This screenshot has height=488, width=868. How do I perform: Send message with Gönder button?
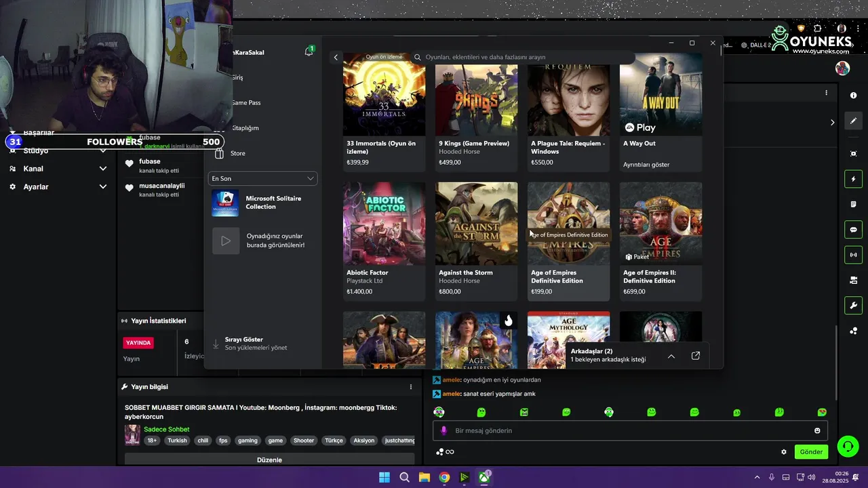click(x=811, y=452)
